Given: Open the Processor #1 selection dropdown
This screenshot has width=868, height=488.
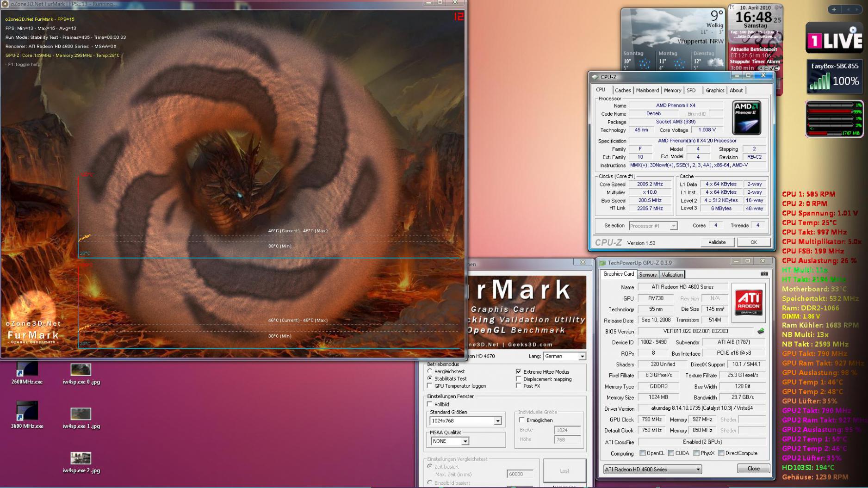Looking at the screenshot, I should pyautogui.click(x=653, y=226).
